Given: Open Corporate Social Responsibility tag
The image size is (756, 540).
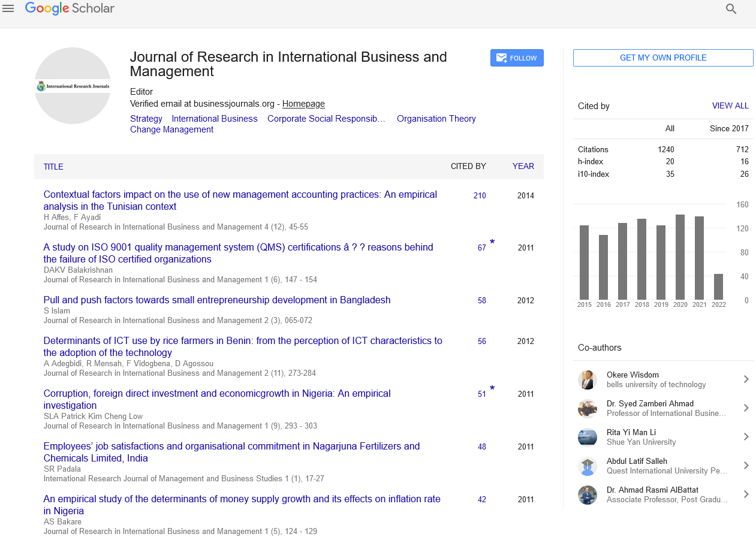Looking at the screenshot, I should click(327, 119).
